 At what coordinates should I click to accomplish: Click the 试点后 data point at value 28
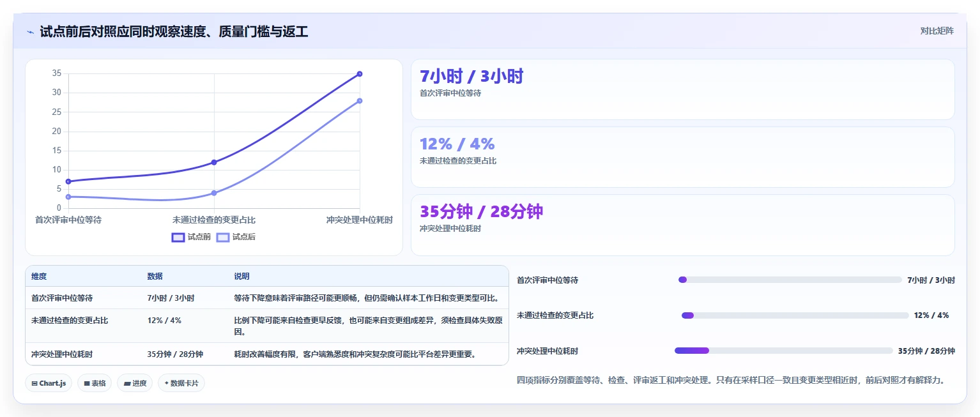(360, 101)
